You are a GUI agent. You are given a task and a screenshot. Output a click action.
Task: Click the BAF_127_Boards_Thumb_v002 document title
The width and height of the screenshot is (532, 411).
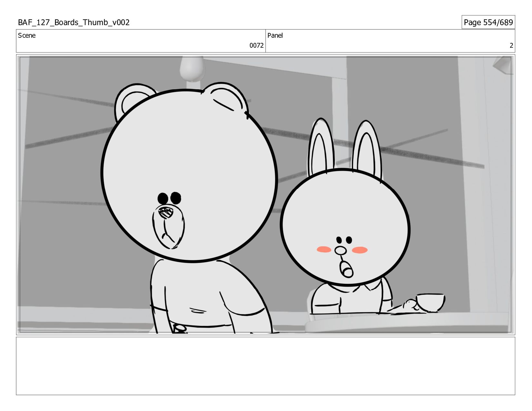[x=74, y=22]
